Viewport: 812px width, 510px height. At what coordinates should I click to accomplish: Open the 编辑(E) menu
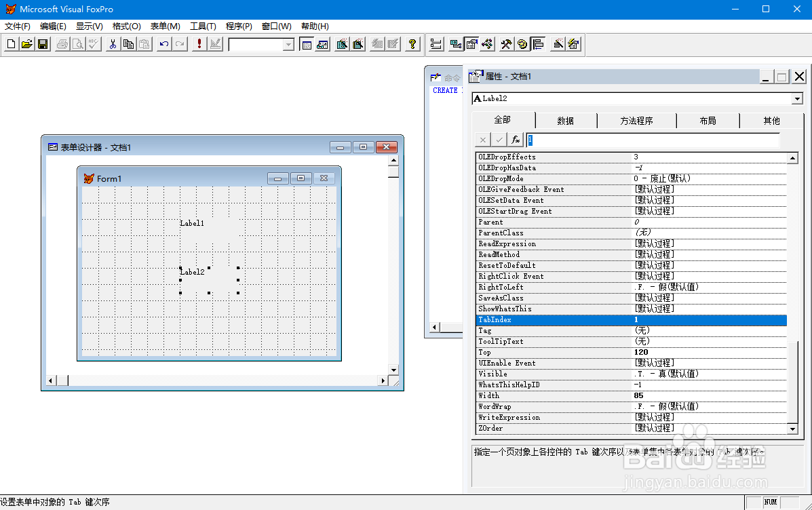coord(53,26)
